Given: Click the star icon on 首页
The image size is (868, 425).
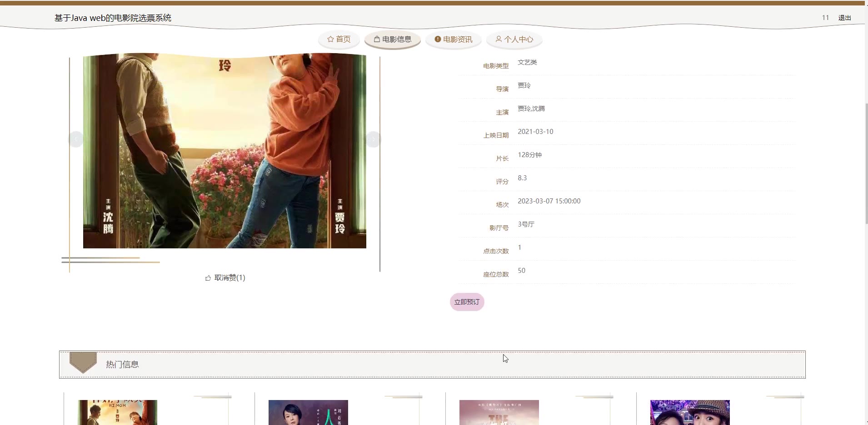Looking at the screenshot, I should pos(330,40).
